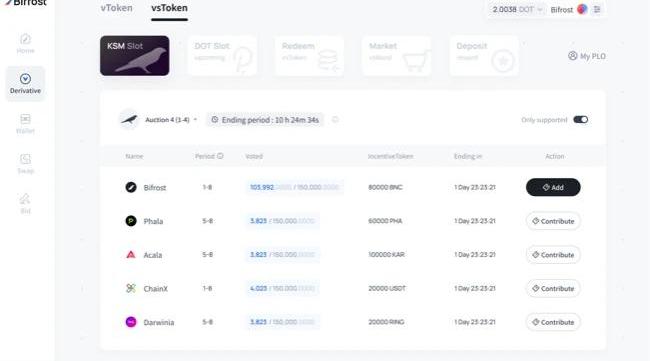
Task: Open the Home sidebar icon
Action: pos(25,44)
